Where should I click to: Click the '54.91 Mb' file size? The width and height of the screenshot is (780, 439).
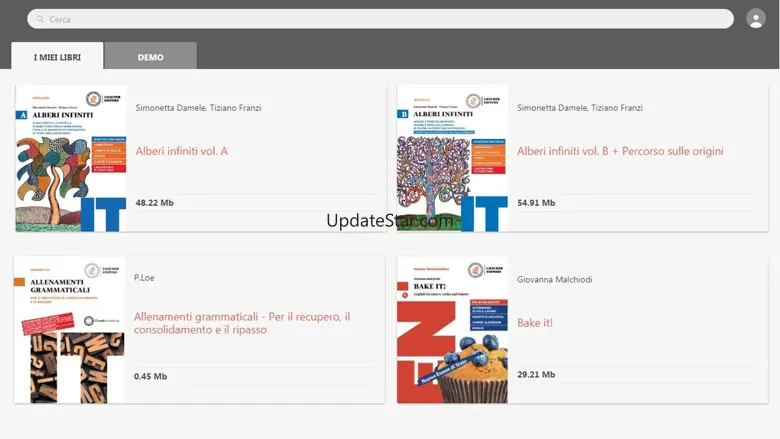click(536, 203)
